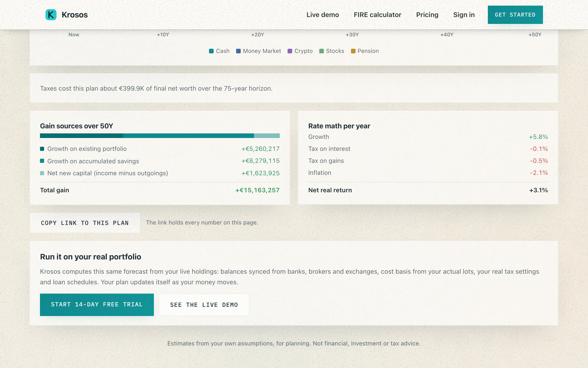
Task: Click the Net real return +3.1% value
Action: click(x=539, y=190)
